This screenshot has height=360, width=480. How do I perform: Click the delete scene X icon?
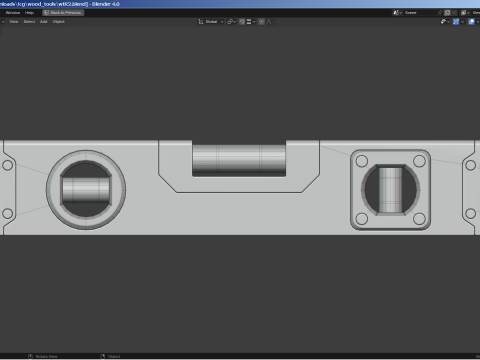[x=454, y=13]
